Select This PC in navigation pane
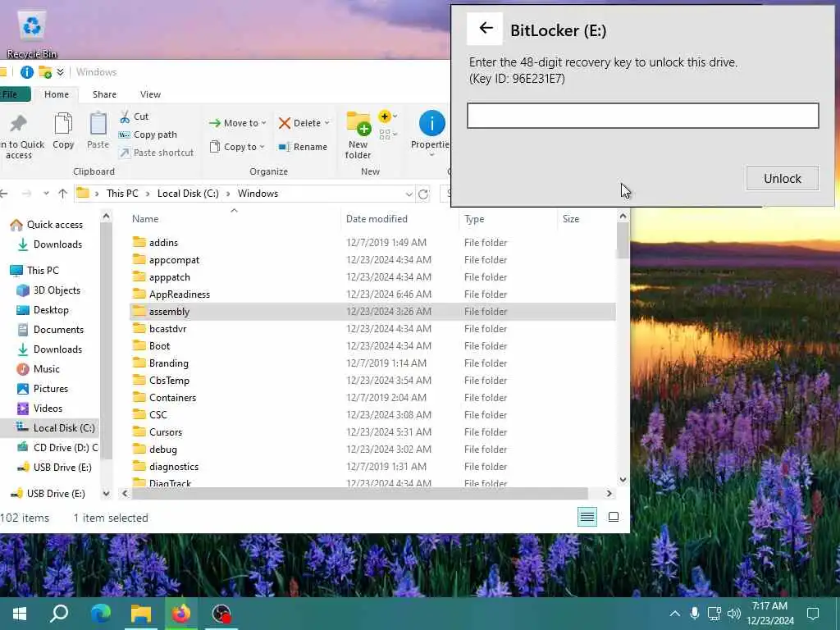The width and height of the screenshot is (840, 630). (x=43, y=271)
